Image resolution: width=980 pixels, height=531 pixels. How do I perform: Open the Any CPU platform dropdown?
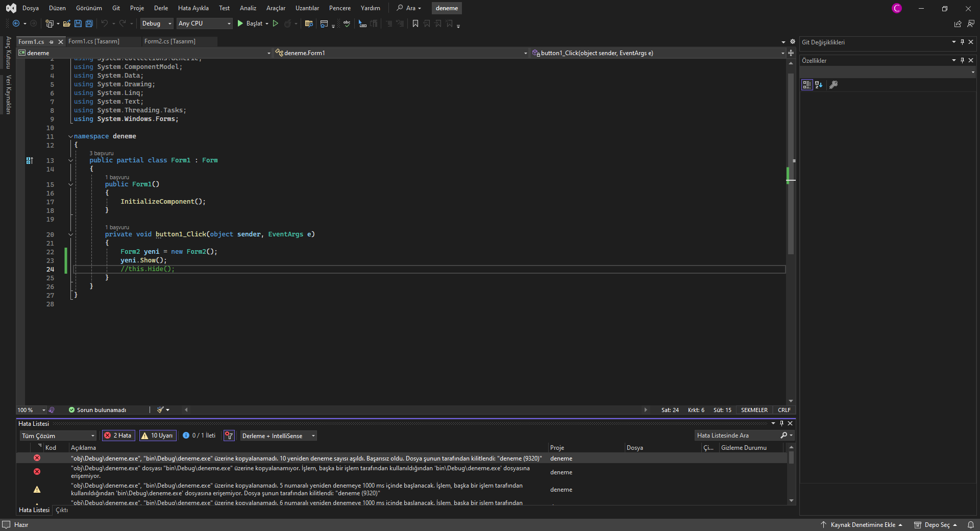pos(204,23)
